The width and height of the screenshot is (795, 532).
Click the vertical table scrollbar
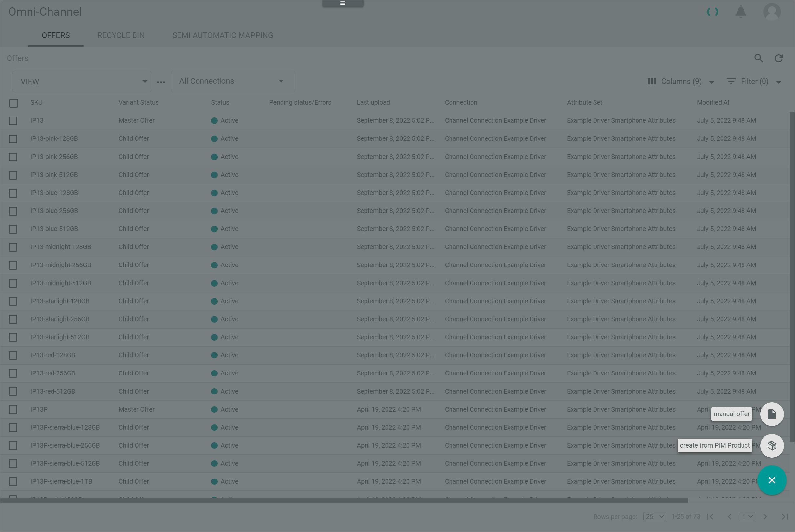tap(792, 277)
